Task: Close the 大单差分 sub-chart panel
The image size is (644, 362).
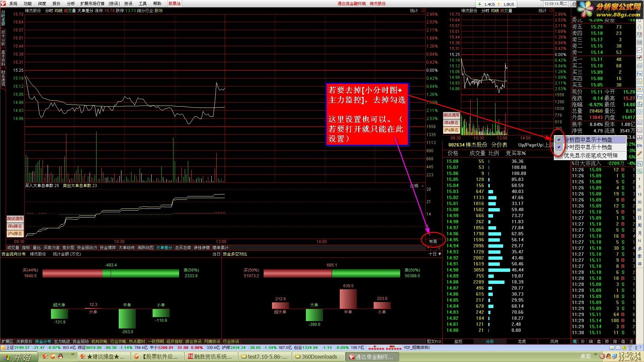Action: point(423,186)
